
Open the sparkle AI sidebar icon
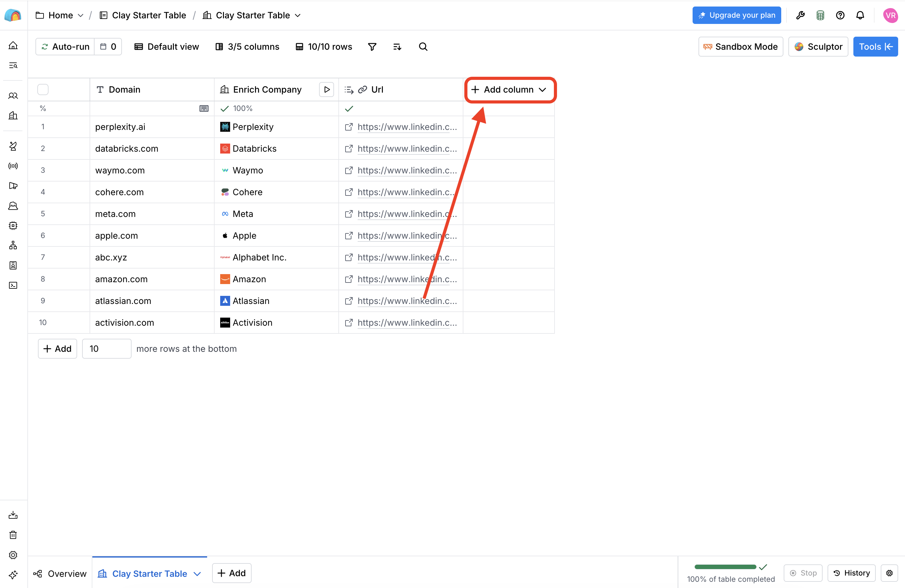(x=13, y=575)
